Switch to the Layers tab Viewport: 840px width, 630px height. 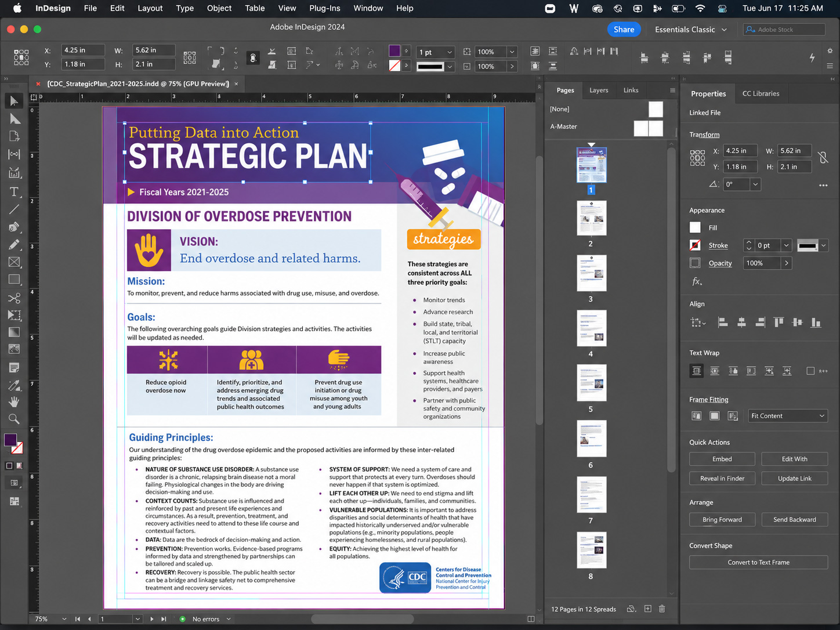[599, 90]
